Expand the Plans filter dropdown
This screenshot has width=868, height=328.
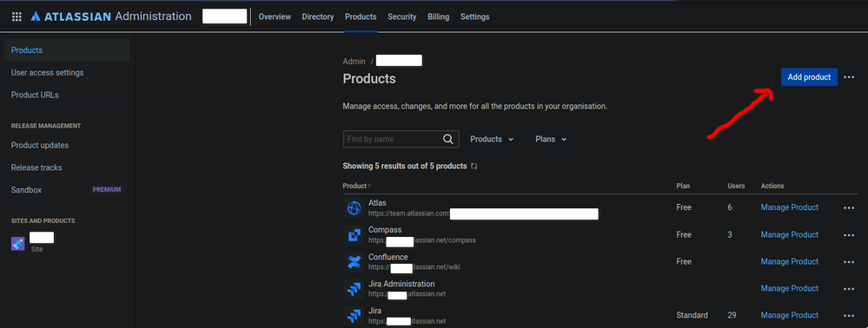(x=551, y=140)
